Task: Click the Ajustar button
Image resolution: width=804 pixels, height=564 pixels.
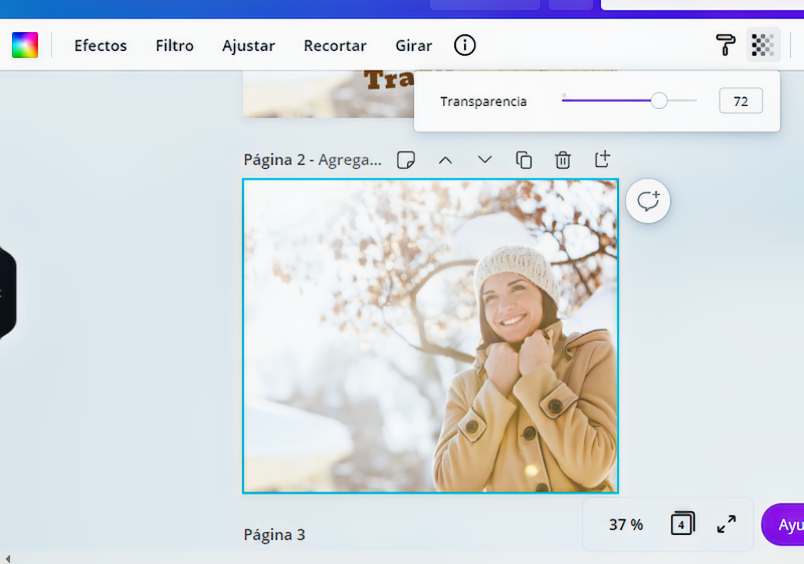Action: pos(248,46)
